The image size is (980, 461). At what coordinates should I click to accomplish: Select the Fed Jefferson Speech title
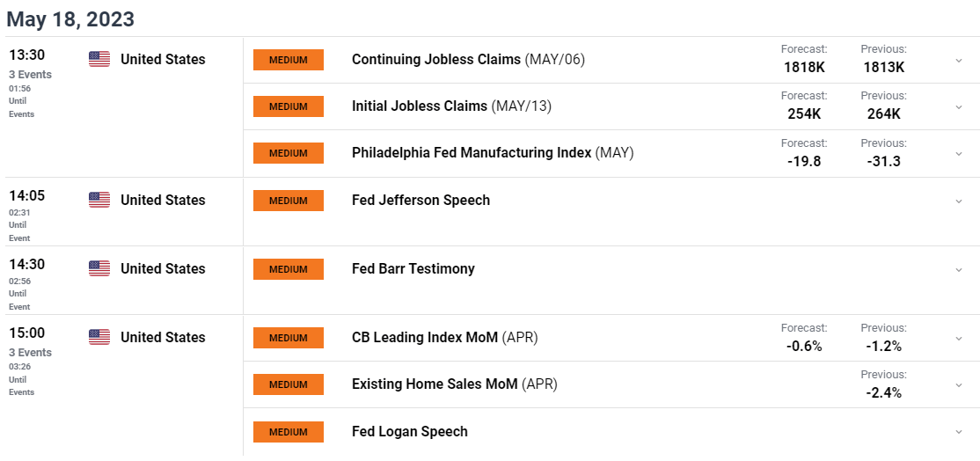pos(421,200)
